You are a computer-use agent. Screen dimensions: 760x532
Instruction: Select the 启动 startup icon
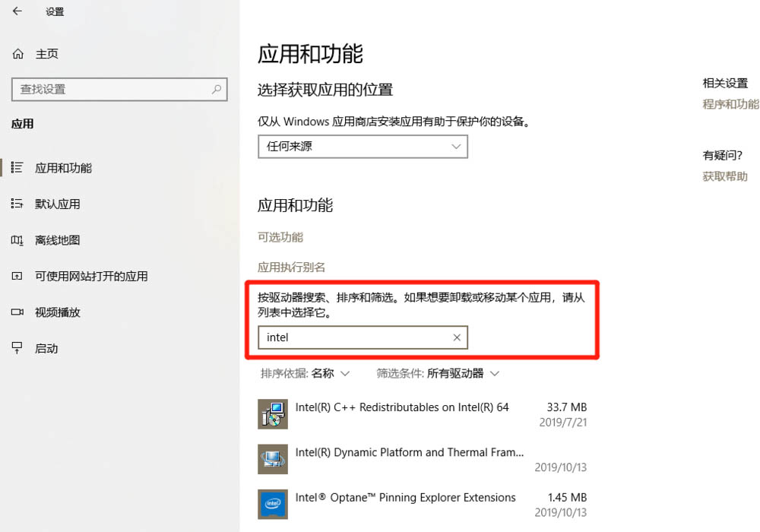[x=17, y=348]
